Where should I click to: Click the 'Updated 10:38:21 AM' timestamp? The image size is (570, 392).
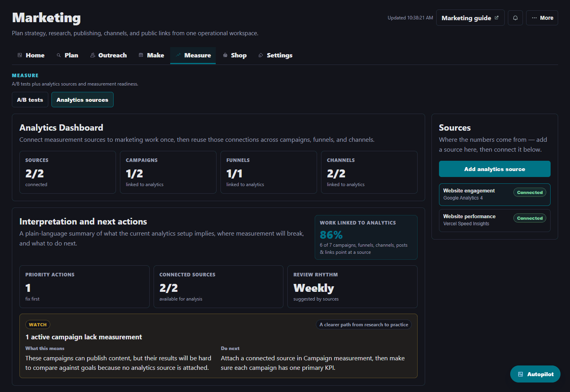410,18
